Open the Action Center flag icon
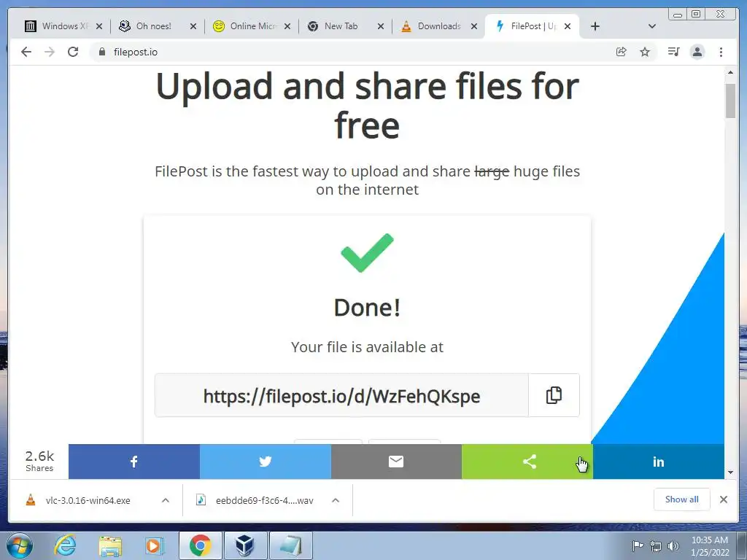 pos(638,546)
